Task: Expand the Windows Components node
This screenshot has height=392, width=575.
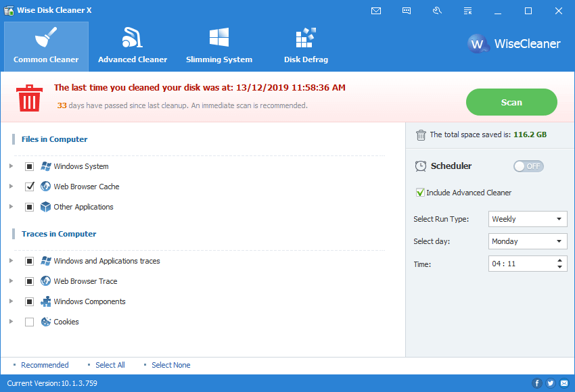Action: [x=11, y=301]
